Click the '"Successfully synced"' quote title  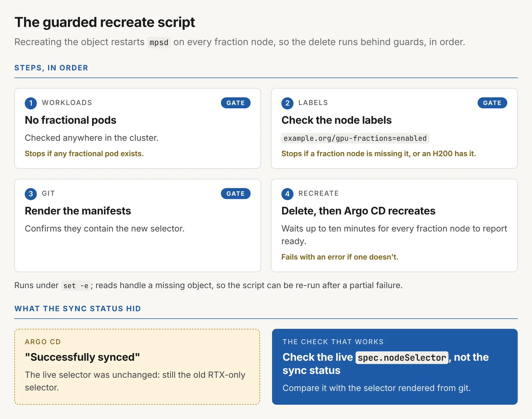coord(82,357)
